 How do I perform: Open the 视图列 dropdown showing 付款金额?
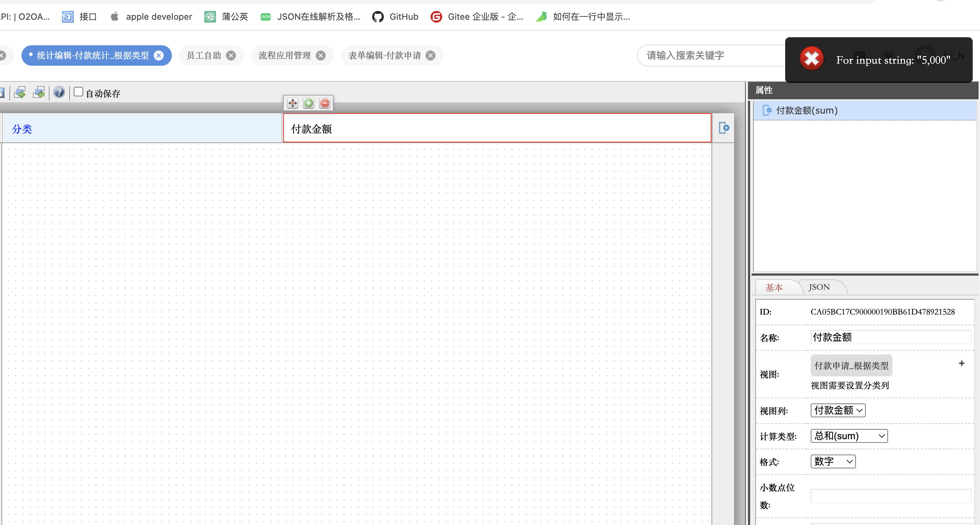pos(837,410)
